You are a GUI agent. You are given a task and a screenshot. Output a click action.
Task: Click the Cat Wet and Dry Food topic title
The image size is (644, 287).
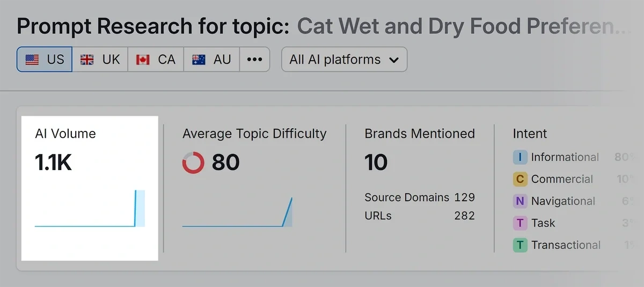click(x=464, y=26)
